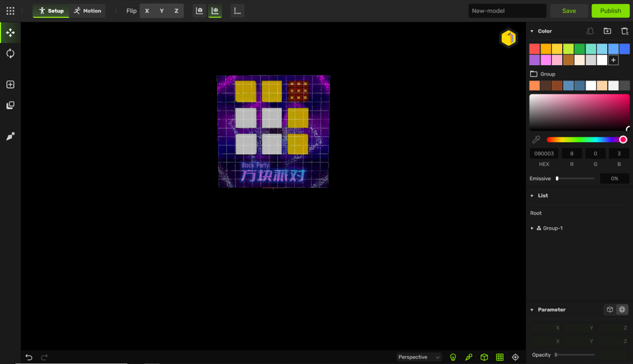This screenshot has height=364, width=633.
Task: Switch to the Setup tab
Action: (x=51, y=11)
